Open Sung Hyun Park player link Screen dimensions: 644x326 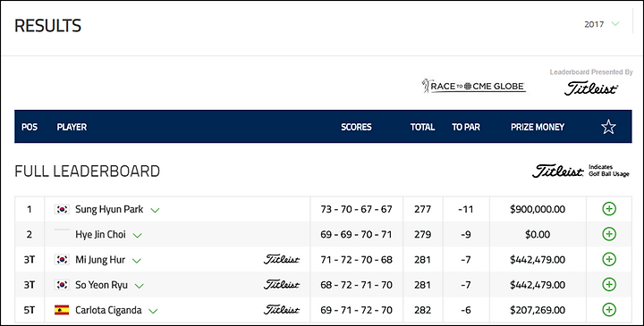(x=109, y=209)
